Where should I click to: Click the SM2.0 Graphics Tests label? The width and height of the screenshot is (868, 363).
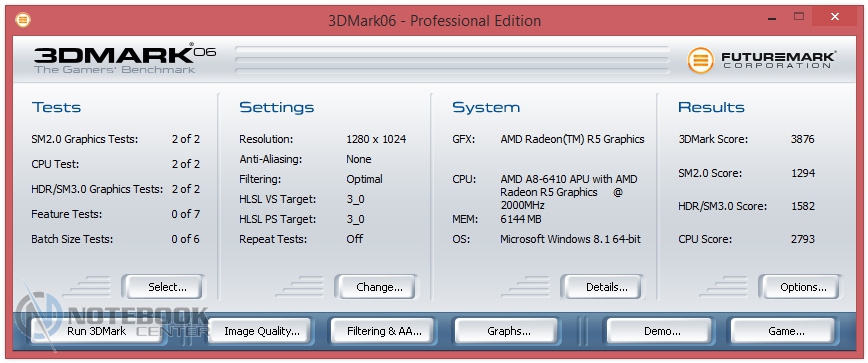tap(85, 139)
